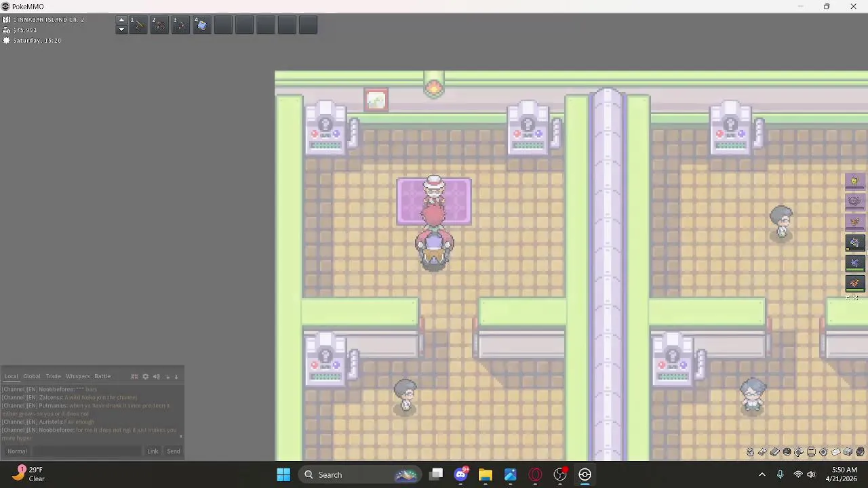Click the Link button in chat
868x488 pixels.
pyautogui.click(x=153, y=451)
